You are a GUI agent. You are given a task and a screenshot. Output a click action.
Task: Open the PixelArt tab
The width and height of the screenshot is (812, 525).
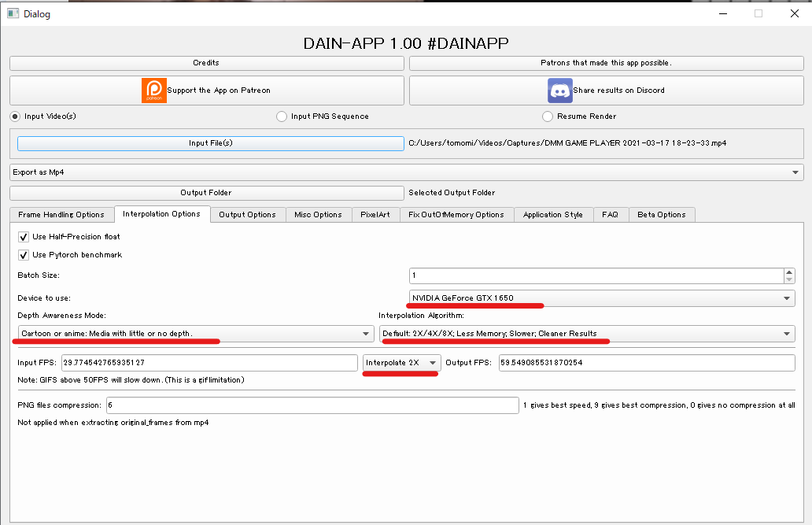(375, 215)
